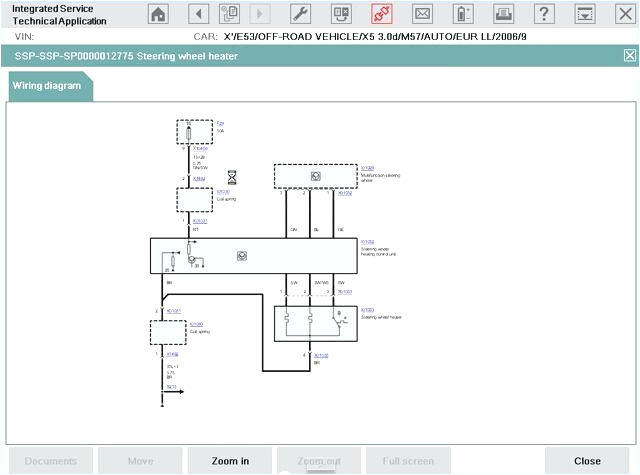Click the Multifunction steering wheel component symbol
Image resolution: width=640 pixels, height=475 pixels.
315,176
